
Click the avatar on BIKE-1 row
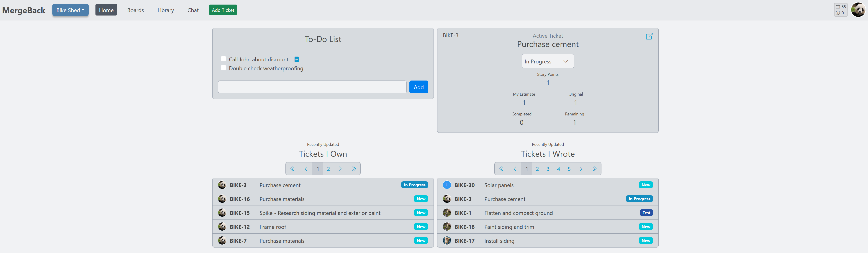point(447,213)
